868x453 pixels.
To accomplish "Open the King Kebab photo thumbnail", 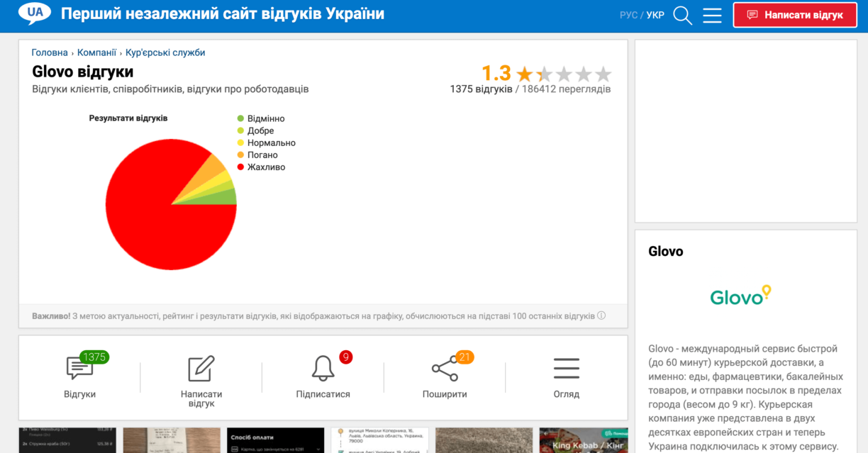I will pyautogui.click(x=584, y=440).
